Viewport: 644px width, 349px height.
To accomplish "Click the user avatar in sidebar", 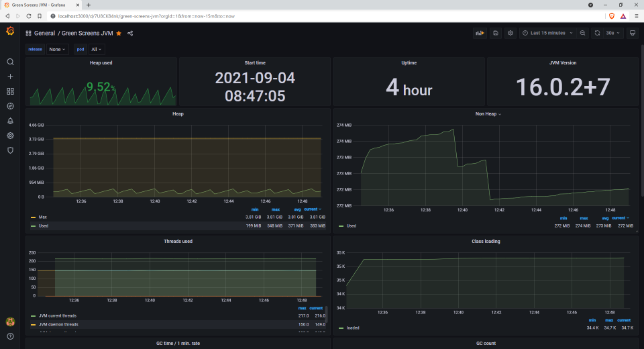I will [10, 321].
